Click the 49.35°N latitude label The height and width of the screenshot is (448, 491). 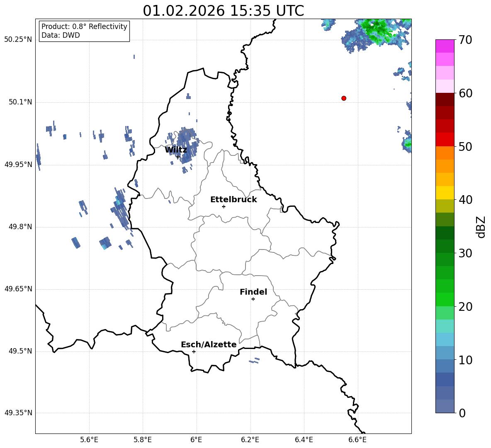point(18,413)
